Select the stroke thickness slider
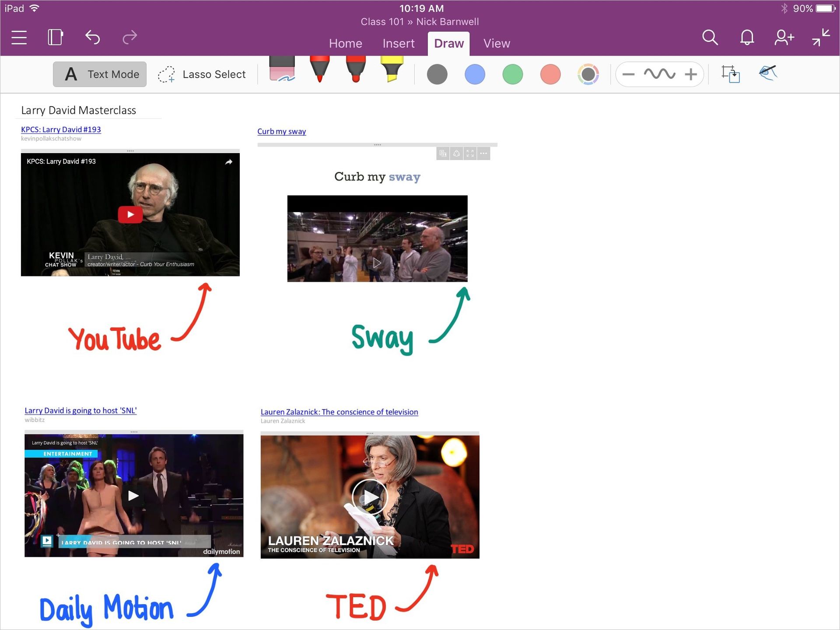Image resolution: width=840 pixels, height=630 pixels. point(660,73)
